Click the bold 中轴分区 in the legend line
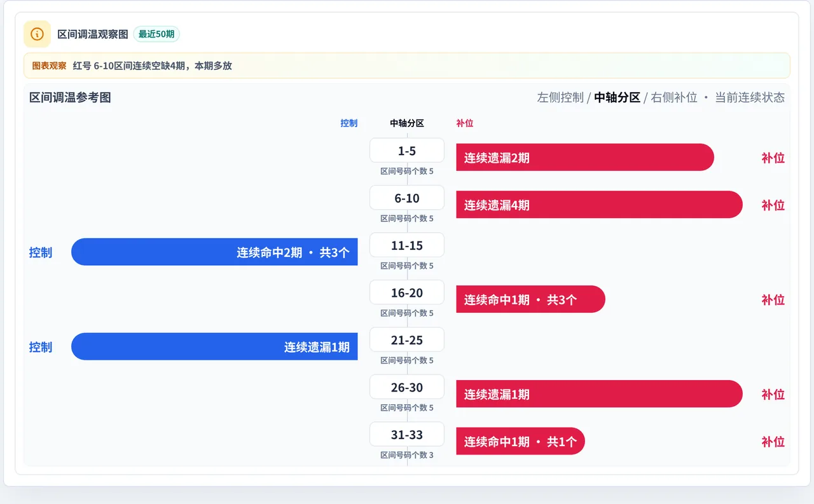This screenshot has height=504, width=814. pyautogui.click(x=617, y=97)
